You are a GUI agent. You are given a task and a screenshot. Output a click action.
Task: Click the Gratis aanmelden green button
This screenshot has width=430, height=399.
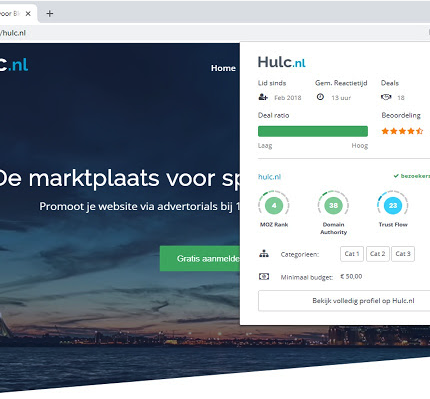coord(200,258)
